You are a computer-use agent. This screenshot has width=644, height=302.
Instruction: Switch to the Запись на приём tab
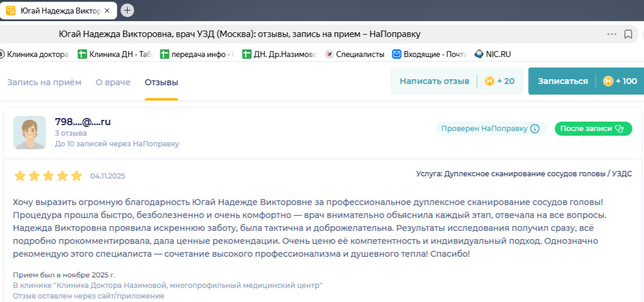click(44, 82)
